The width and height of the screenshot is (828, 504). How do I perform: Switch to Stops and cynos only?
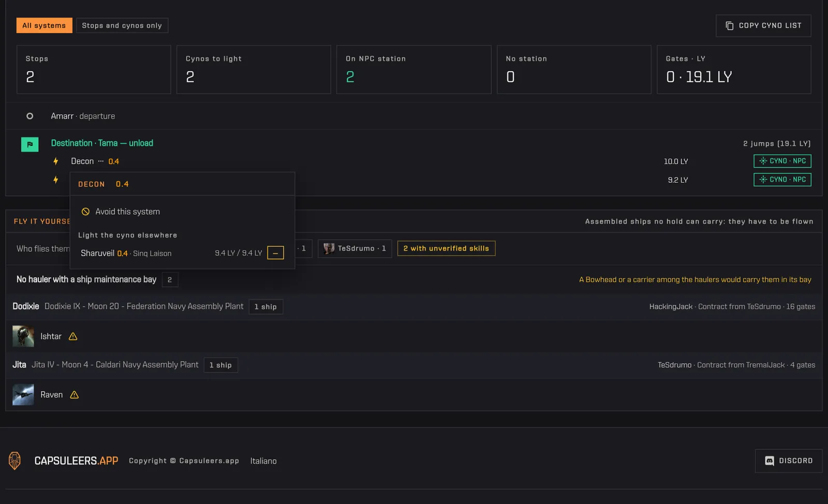tap(122, 25)
